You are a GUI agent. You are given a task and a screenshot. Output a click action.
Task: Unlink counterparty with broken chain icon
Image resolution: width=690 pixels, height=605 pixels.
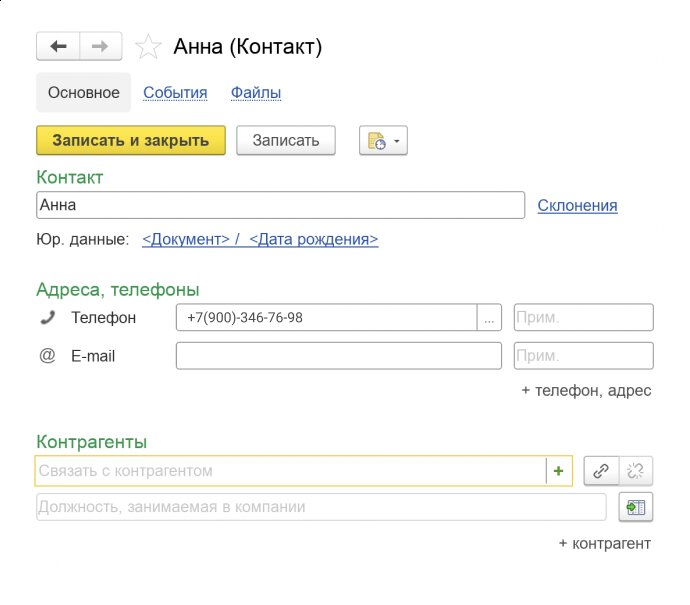635,471
